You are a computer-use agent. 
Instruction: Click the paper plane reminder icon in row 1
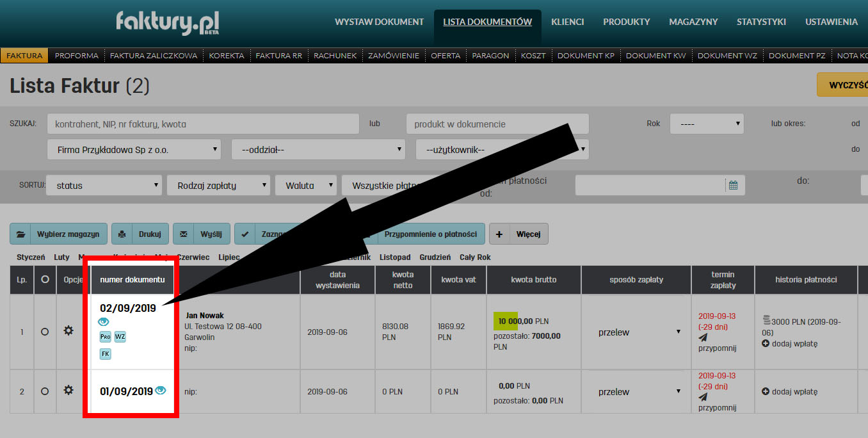click(703, 337)
